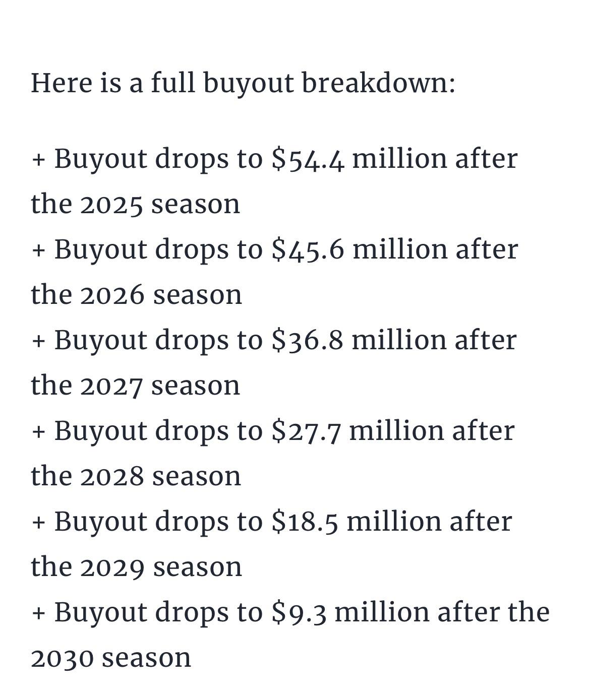Click the "$36.8" buyout amount

coord(308,340)
